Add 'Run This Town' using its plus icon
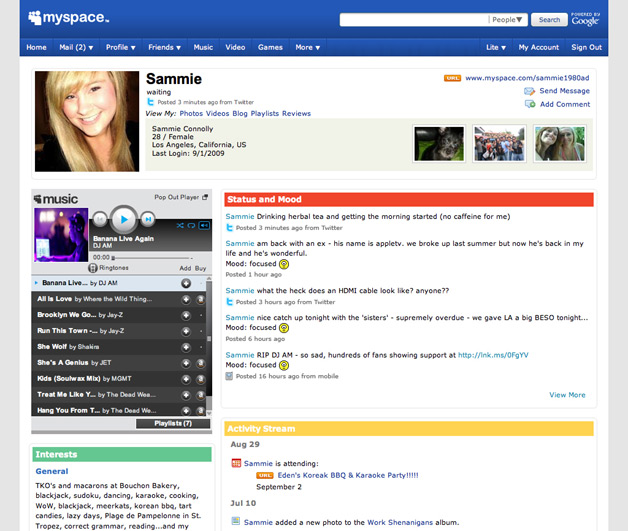628x531 pixels. click(186, 331)
